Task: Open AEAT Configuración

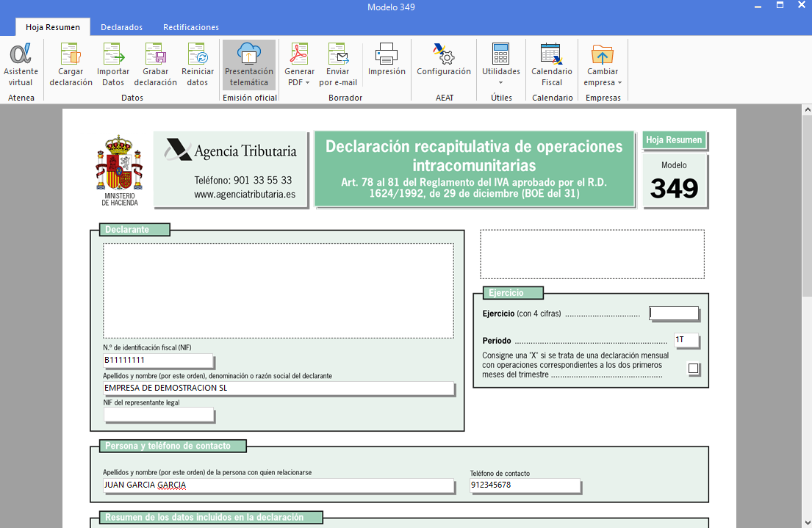Action: pyautogui.click(x=444, y=59)
